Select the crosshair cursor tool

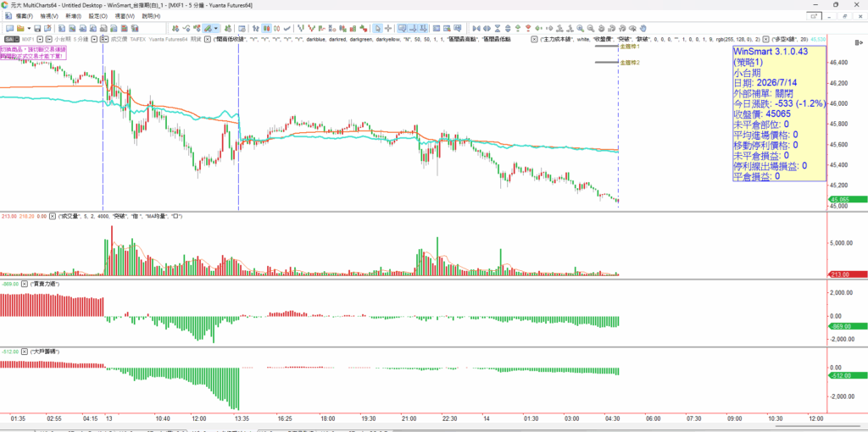point(388,28)
